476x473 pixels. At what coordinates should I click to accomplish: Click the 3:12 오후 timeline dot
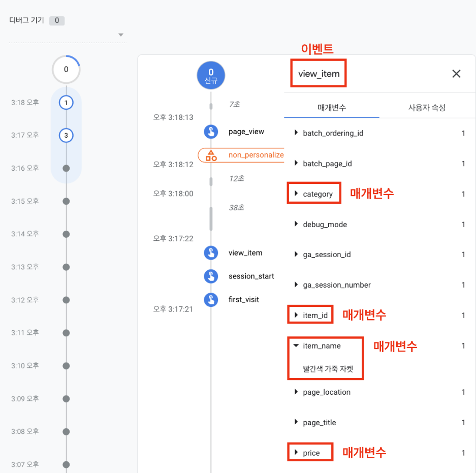(66, 300)
